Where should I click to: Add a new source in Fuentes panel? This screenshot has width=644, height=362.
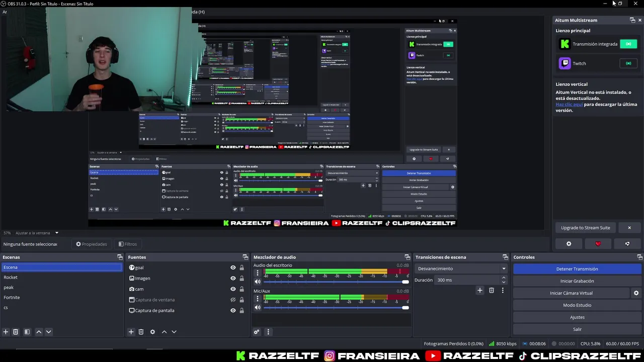pyautogui.click(x=131, y=332)
